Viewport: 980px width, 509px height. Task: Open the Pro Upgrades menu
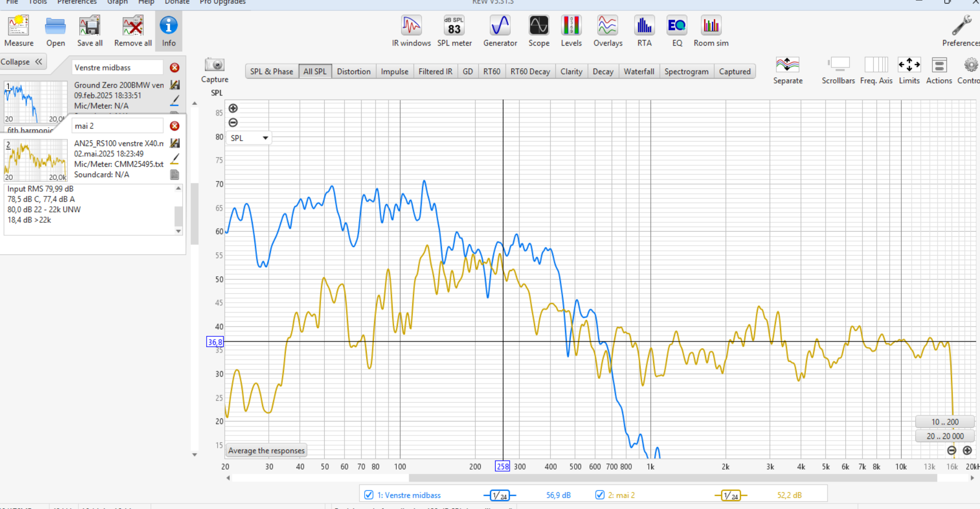point(223,2)
